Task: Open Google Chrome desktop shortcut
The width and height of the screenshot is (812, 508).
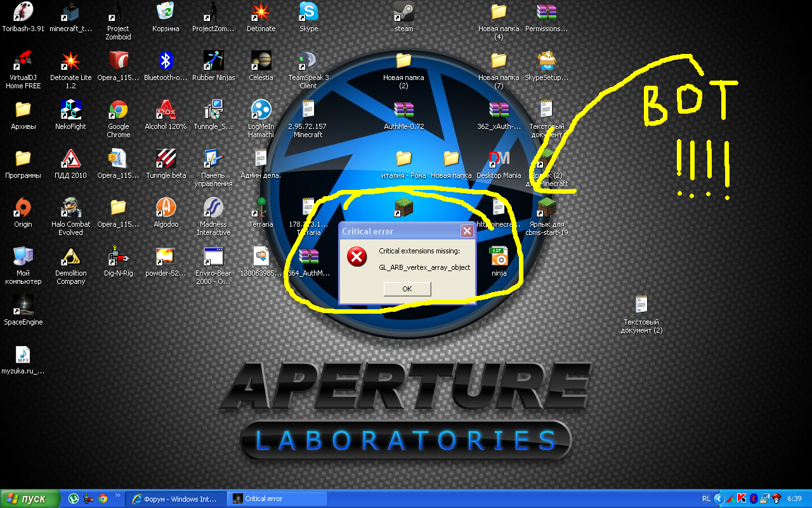Action: coord(118,119)
